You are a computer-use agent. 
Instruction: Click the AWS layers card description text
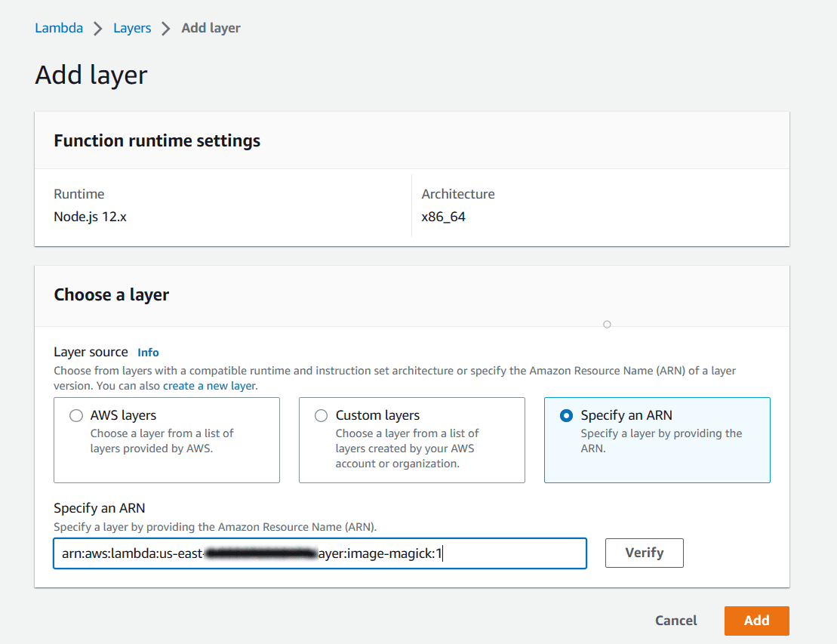click(x=162, y=441)
